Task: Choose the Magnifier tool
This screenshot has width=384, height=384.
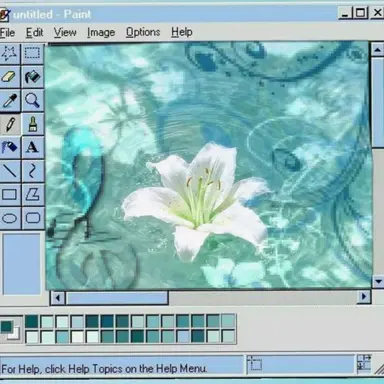Action: pyautogui.click(x=32, y=100)
